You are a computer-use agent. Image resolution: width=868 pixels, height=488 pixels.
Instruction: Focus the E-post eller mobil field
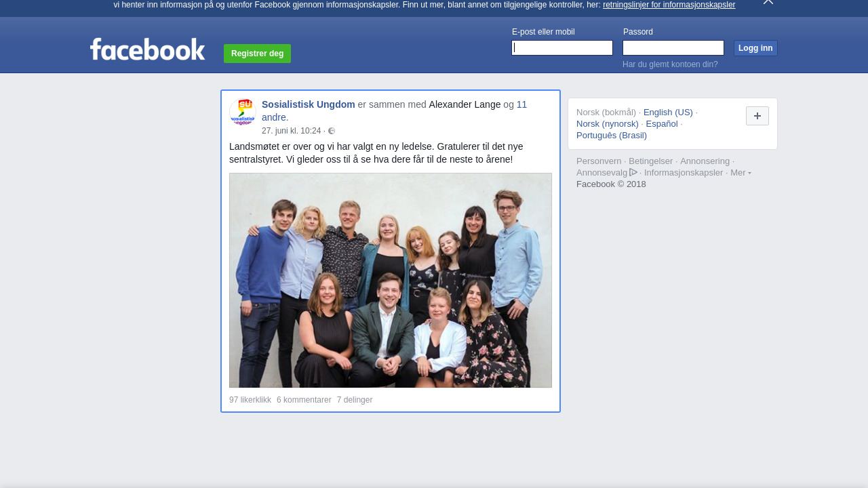(562, 47)
